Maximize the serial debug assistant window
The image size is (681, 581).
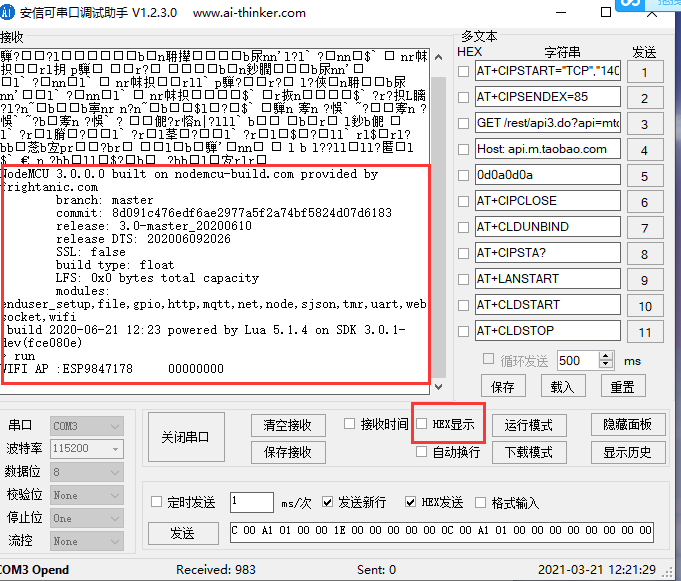[606, 12]
